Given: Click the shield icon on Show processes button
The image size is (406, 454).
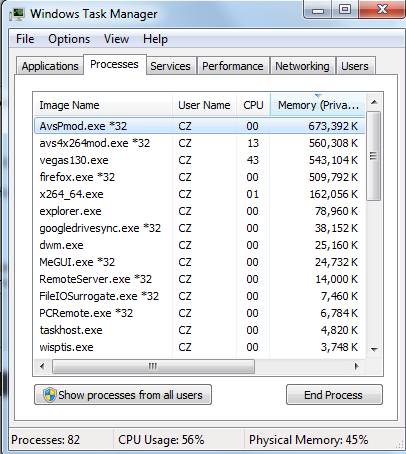Looking at the screenshot, I should (x=49, y=395).
